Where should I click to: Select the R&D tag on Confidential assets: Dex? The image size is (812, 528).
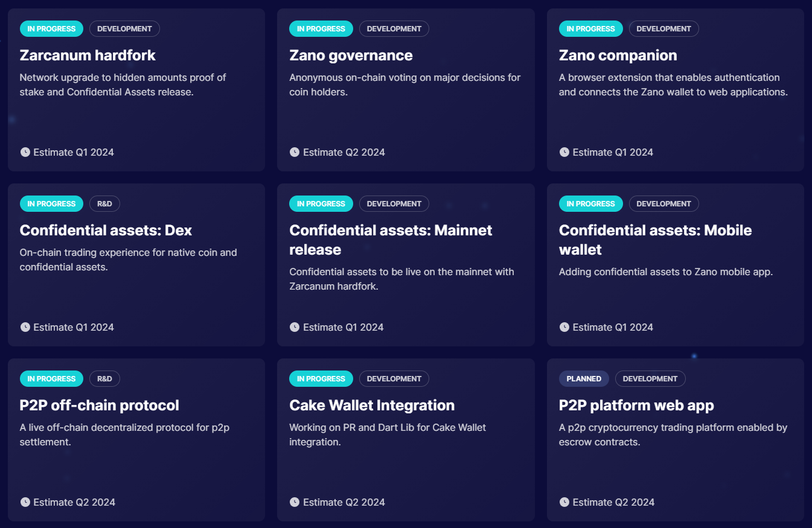click(x=104, y=203)
